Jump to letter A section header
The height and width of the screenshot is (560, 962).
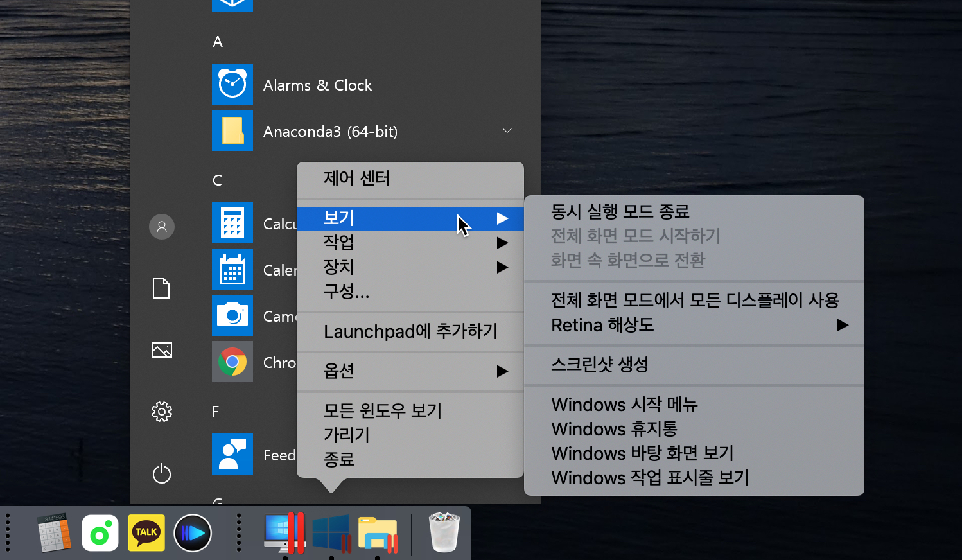(218, 42)
